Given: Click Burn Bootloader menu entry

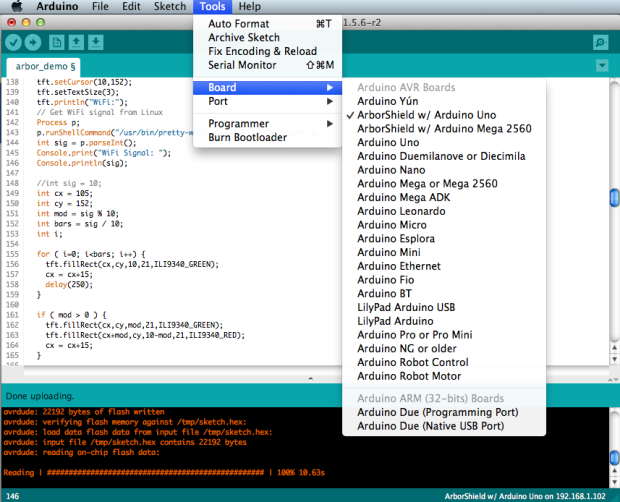Looking at the screenshot, I should click(x=248, y=137).
